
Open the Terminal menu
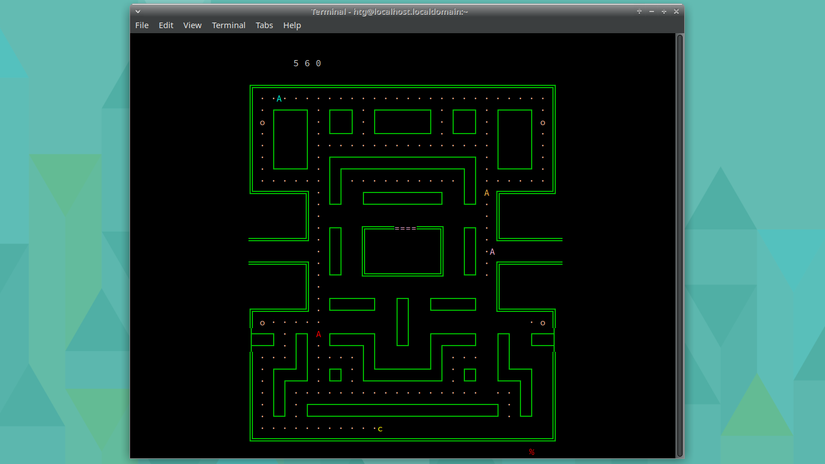coord(228,25)
